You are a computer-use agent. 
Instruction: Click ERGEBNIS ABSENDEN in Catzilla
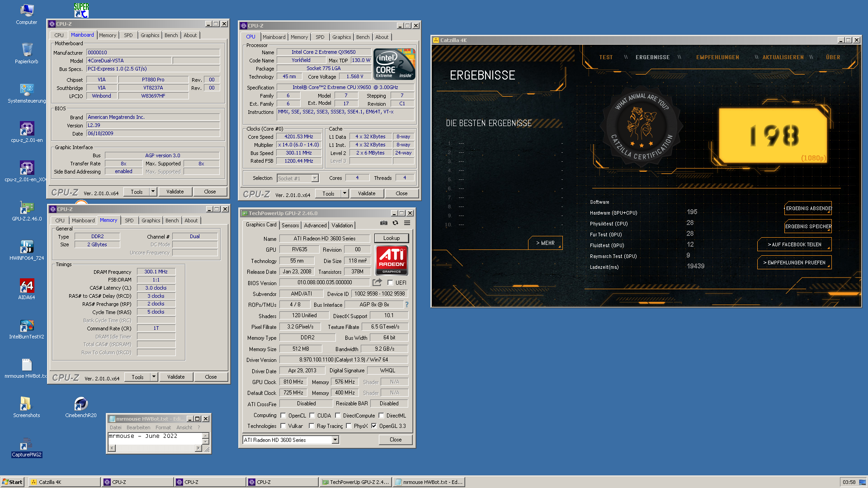pyautogui.click(x=808, y=208)
